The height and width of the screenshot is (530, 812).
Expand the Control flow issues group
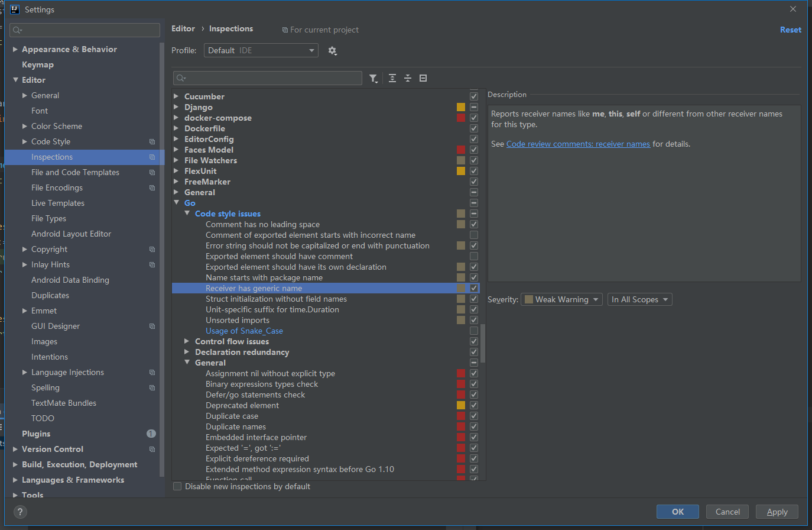(187, 341)
